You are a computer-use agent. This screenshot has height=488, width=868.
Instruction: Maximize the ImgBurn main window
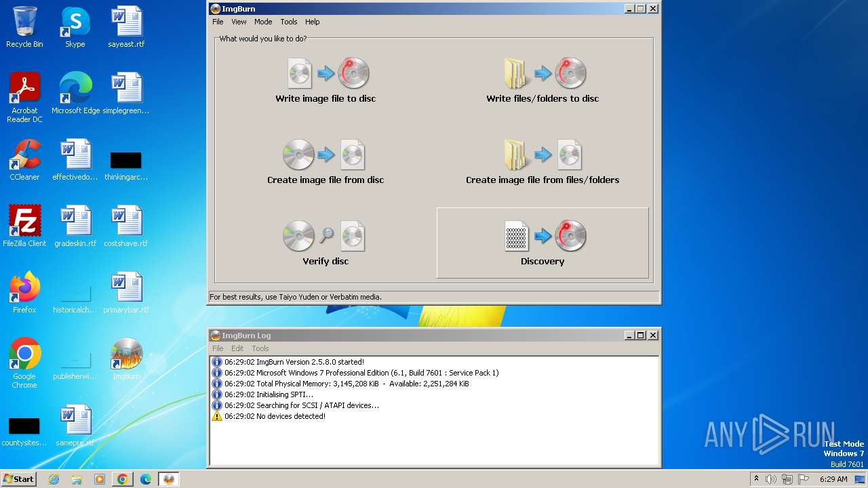(641, 9)
